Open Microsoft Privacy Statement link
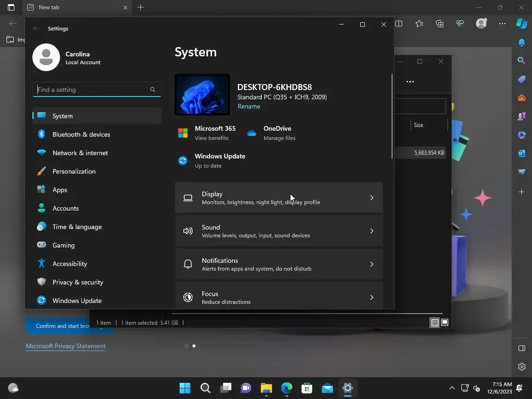Image resolution: width=532 pixels, height=399 pixels. (x=66, y=346)
